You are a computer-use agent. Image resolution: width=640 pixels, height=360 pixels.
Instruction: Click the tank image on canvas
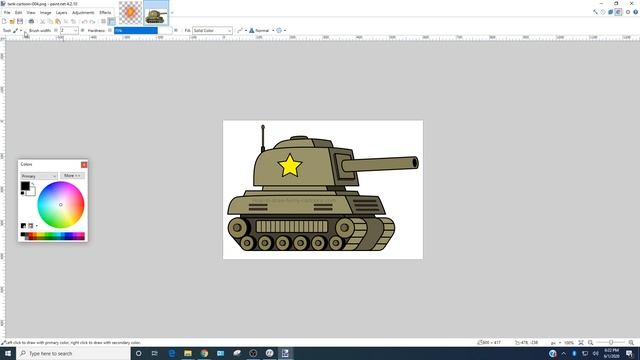pos(322,189)
